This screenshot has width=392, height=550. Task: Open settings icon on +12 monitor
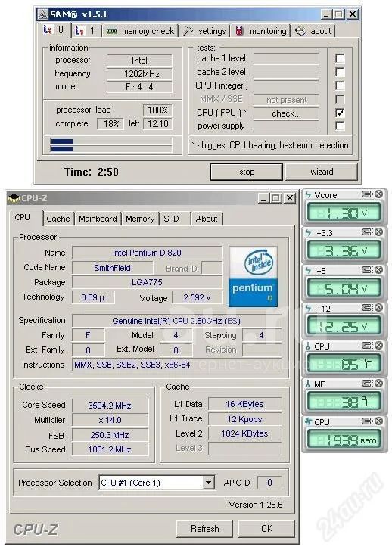[x=368, y=308]
